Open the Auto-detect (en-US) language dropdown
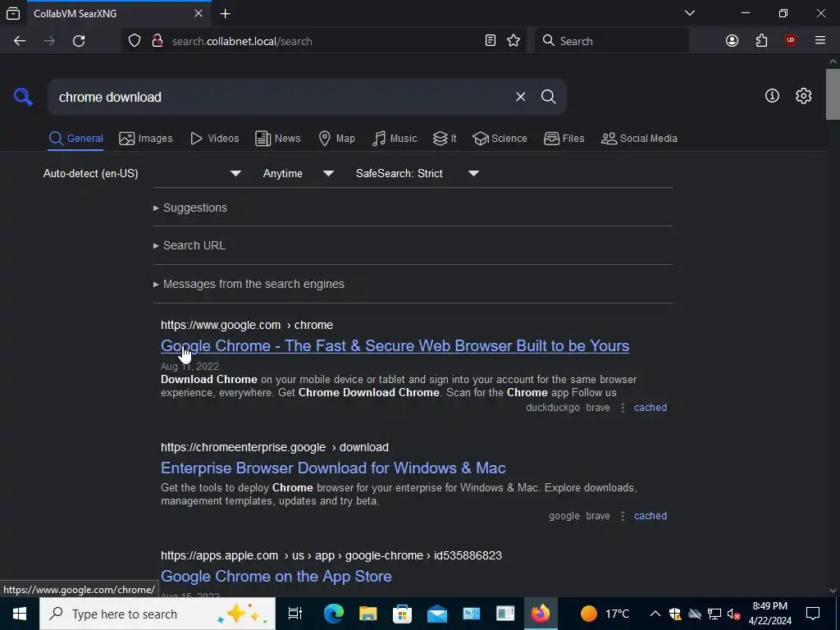The width and height of the screenshot is (840, 630). [143, 174]
